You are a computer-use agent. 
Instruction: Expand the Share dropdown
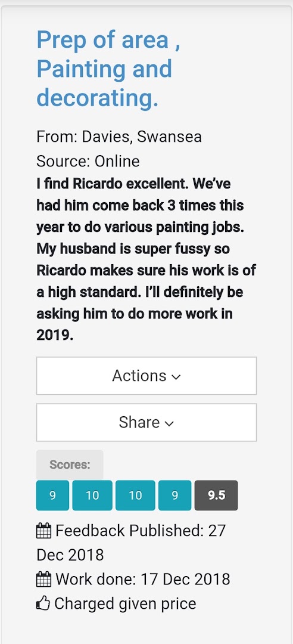(146, 422)
